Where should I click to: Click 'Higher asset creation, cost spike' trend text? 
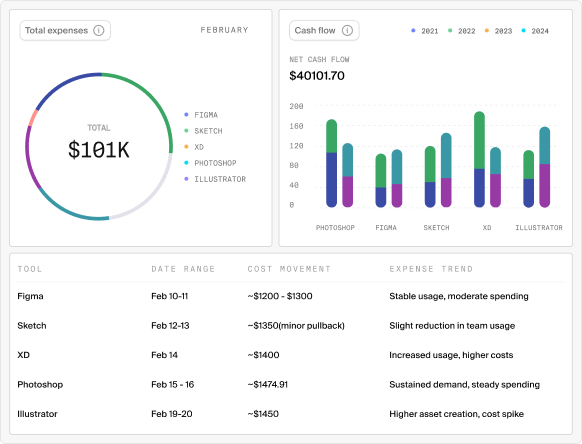(x=457, y=414)
